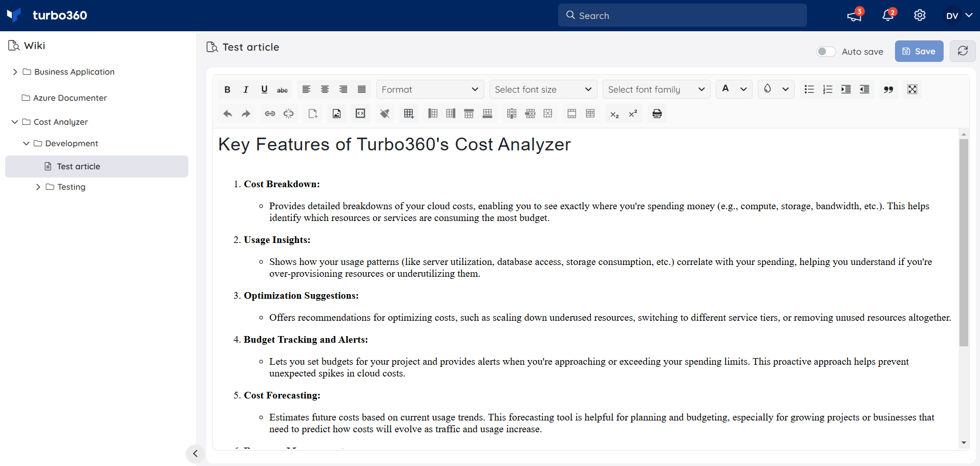The image size is (980, 466).
Task: Focus the Search input field
Action: coord(682,15)
